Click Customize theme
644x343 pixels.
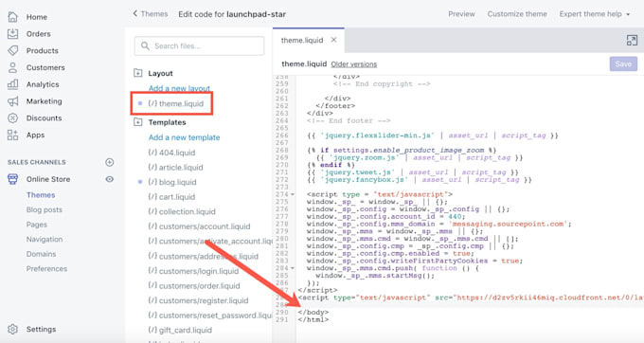[x=517, y=14]
